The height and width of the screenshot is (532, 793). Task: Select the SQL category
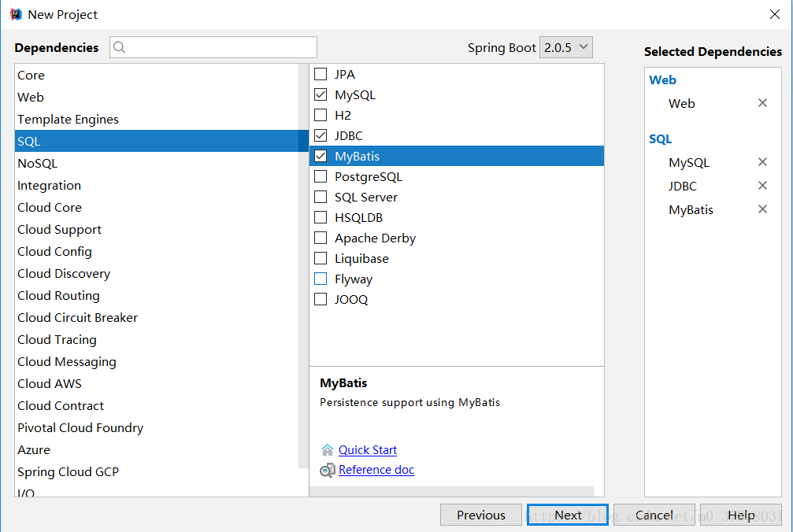161,141
